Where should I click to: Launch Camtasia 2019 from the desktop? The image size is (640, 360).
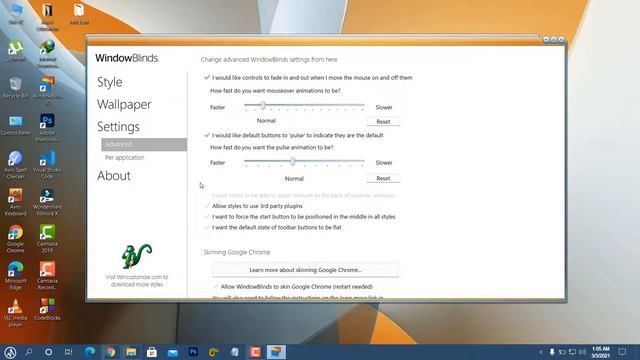point(47,239)
